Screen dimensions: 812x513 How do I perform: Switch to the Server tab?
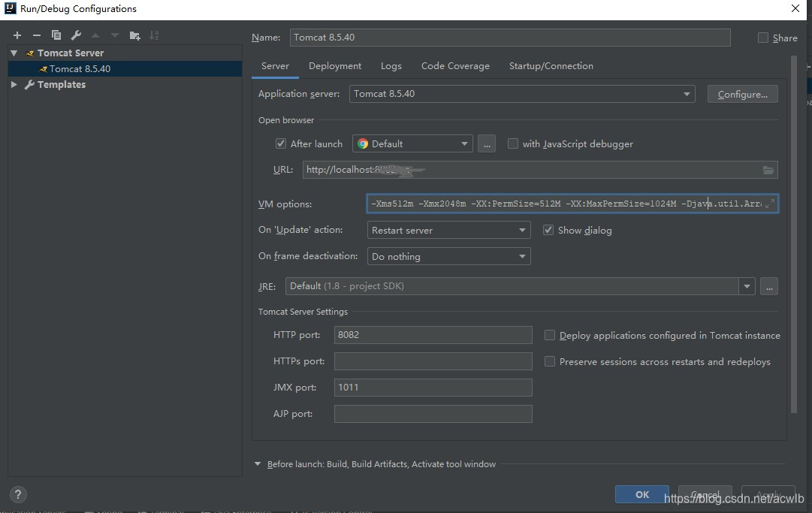(x=275, y=66)
